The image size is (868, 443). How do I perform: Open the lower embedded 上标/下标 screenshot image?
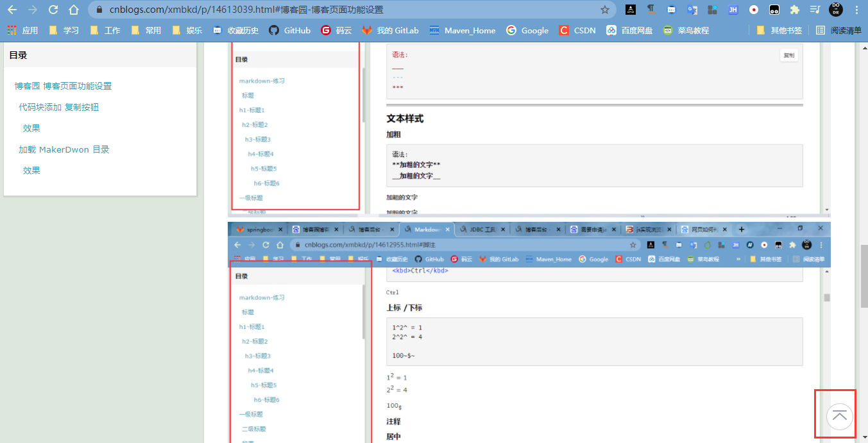529,333
